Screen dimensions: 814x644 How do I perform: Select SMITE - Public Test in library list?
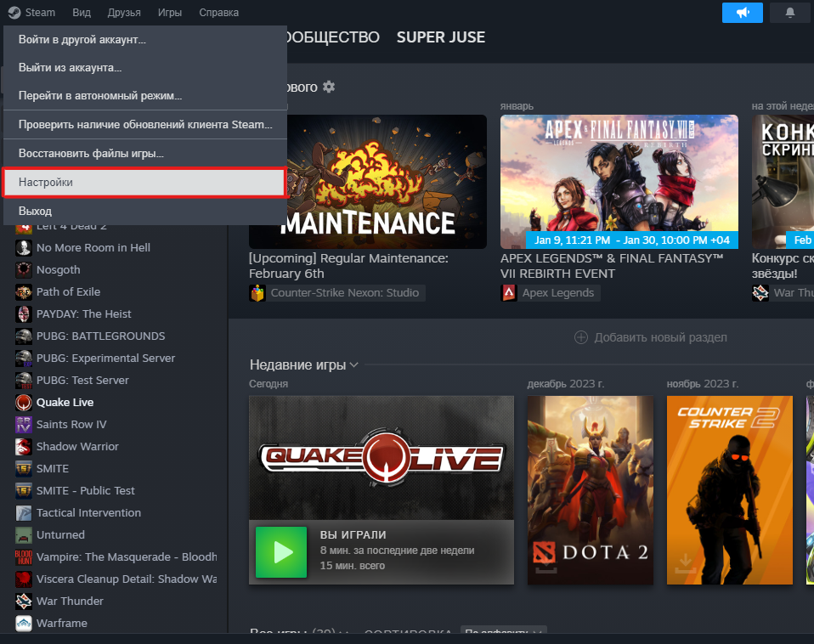click(x=86, y=491)
